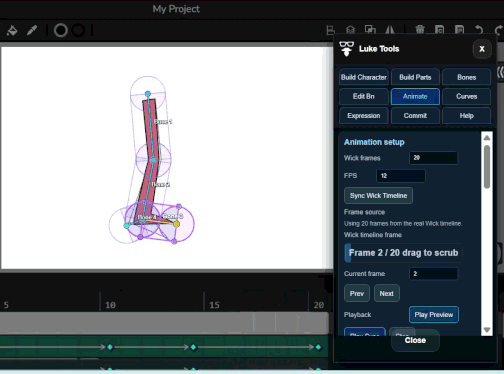Screen dimensions: 504x374
Task: Select the top blue joint of Bone 1
Action: pyautogui.click(x=148, y=94)
